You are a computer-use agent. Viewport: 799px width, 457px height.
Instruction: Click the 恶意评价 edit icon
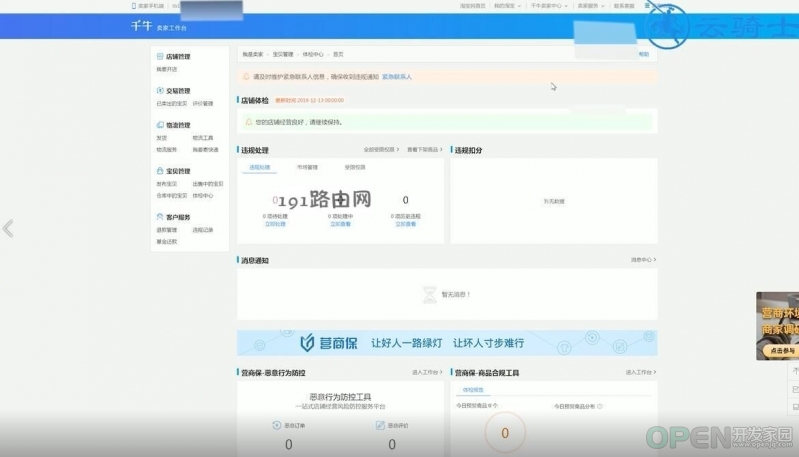(380, 425)
